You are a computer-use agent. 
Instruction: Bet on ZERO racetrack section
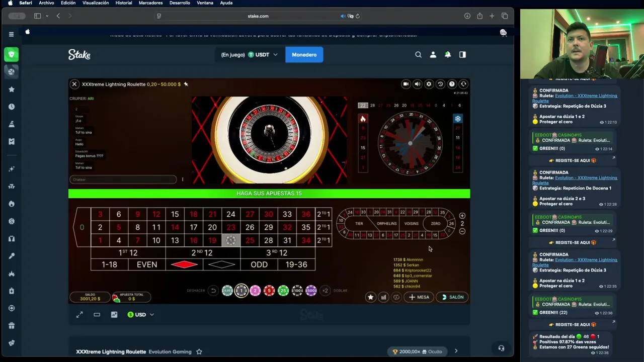click(435, 224)
